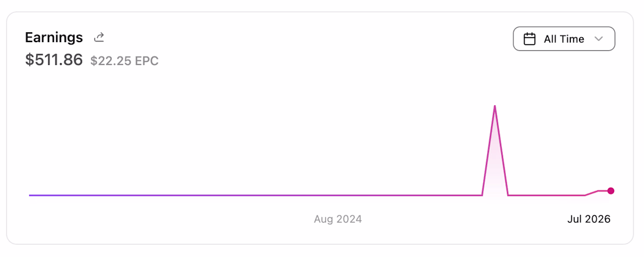This screenshot has height=257, width=644.
Task: Click the small rise before the endpoint dot
Action: click(592, 193)
